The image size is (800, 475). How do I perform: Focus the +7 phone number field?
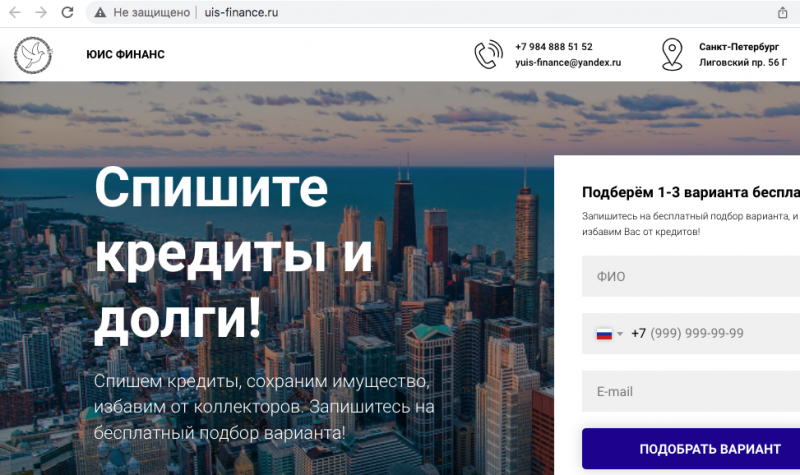pos(691,334)
